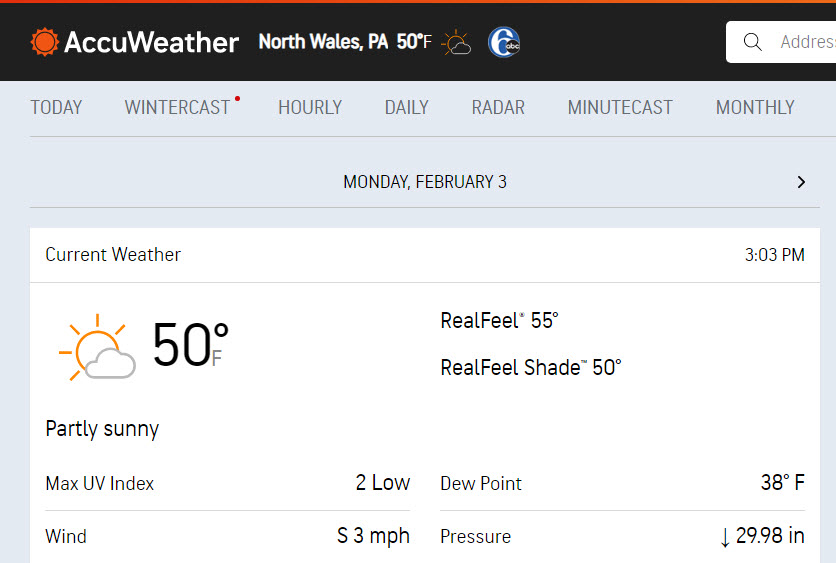The image size is (836, 563).
Task: Open the Monthly tab
Action: click(x=755, y=108)
